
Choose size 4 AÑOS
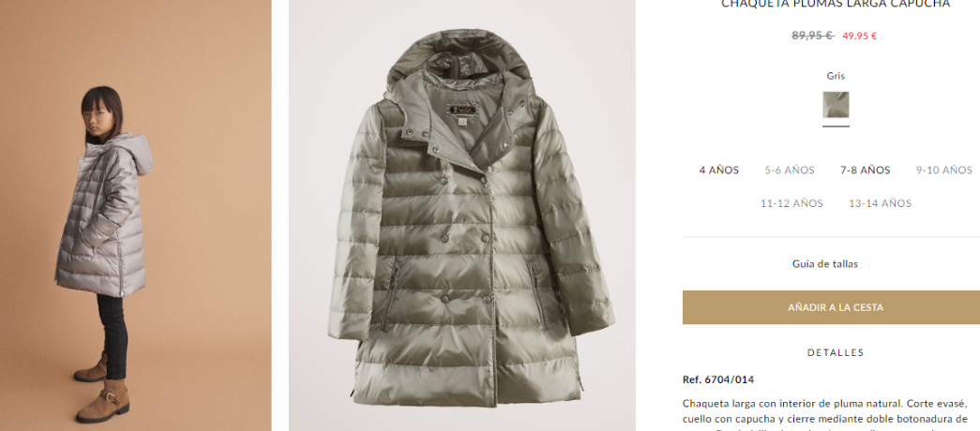[x=718, y=170]
